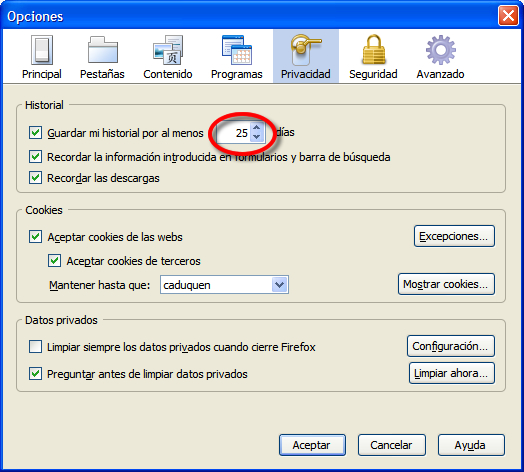Screen dimensions: 524x472
Task: Open help with the Ayuda button
Action: pos(471,445)
